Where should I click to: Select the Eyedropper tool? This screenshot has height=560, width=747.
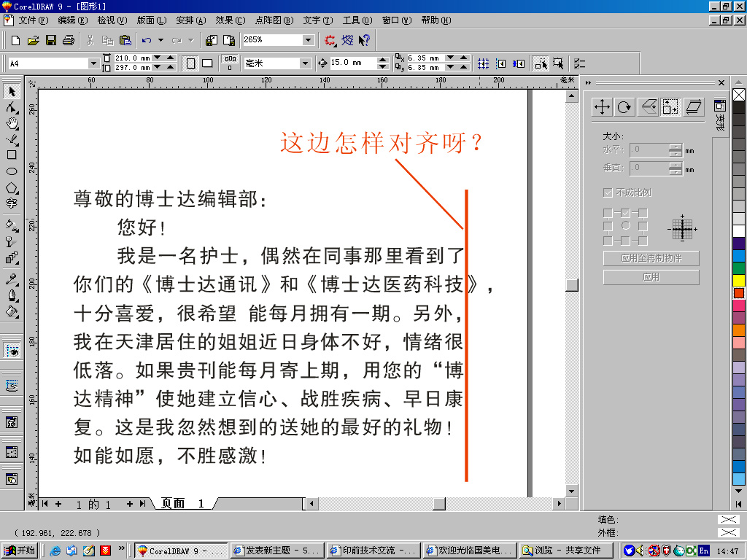tap(12, 279)
